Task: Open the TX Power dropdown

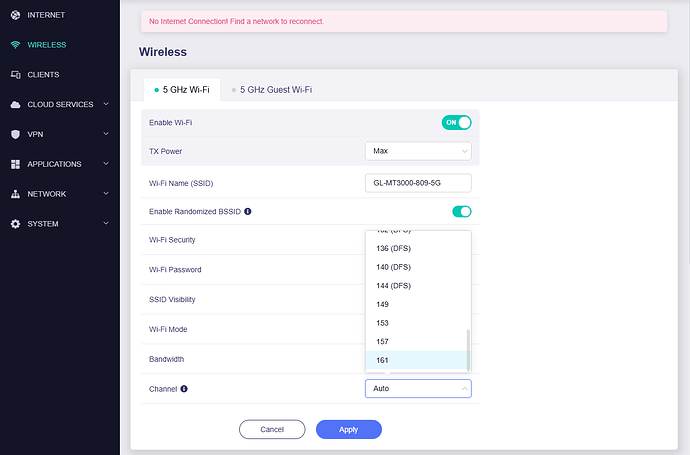Action: (417, 151)
